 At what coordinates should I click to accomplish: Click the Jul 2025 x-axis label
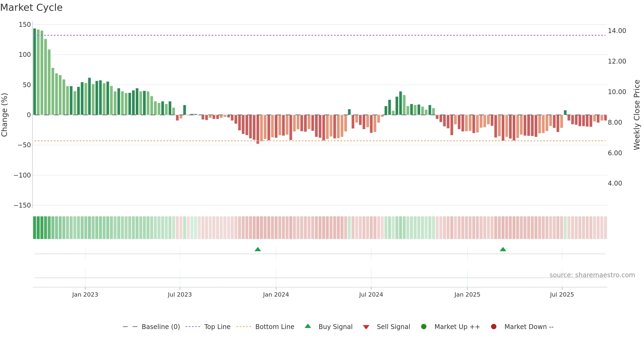(562, 295)
